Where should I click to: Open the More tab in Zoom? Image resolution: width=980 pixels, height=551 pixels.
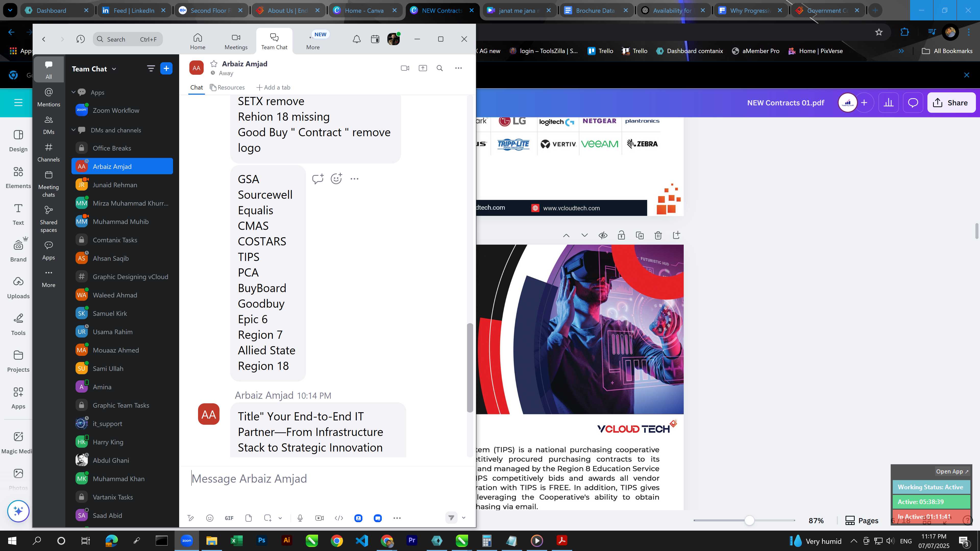tap(313, 41)
